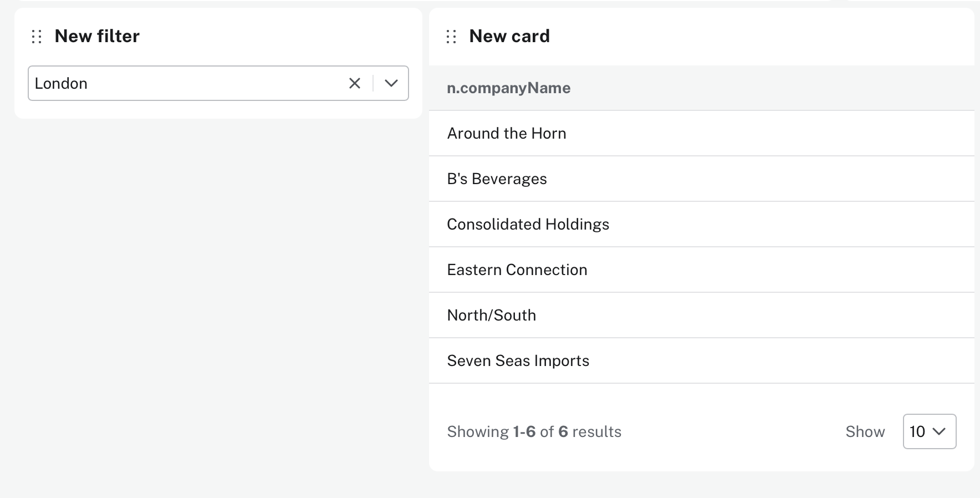Open the page size dropdown showing 10
Screen dimensions: 980x498
coord(929,431)
